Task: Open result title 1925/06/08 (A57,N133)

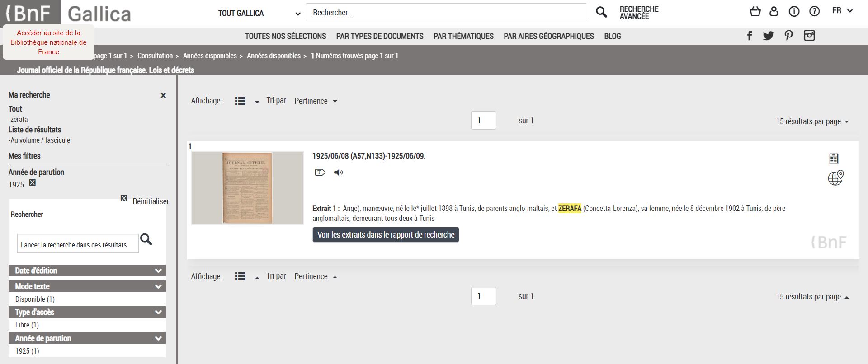Action: (x=369, y=156)
